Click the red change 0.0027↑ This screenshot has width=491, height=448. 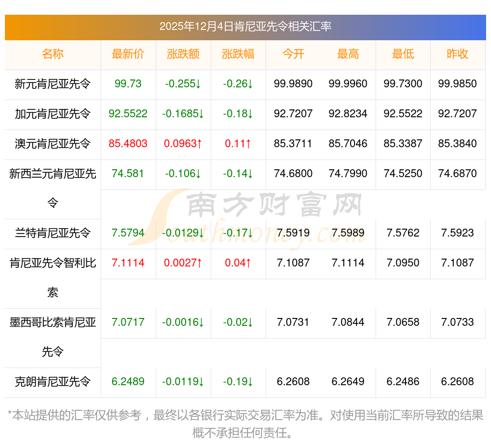[x=183, y=263]
